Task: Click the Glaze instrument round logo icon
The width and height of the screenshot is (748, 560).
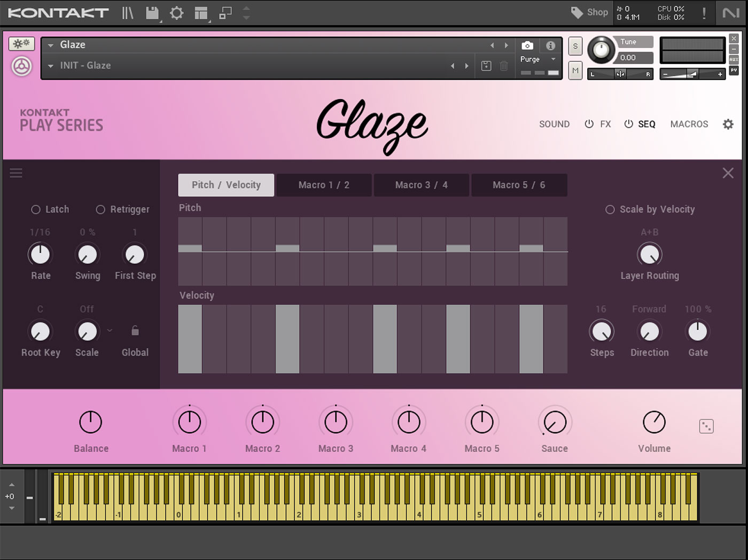Action: (22, 67)
